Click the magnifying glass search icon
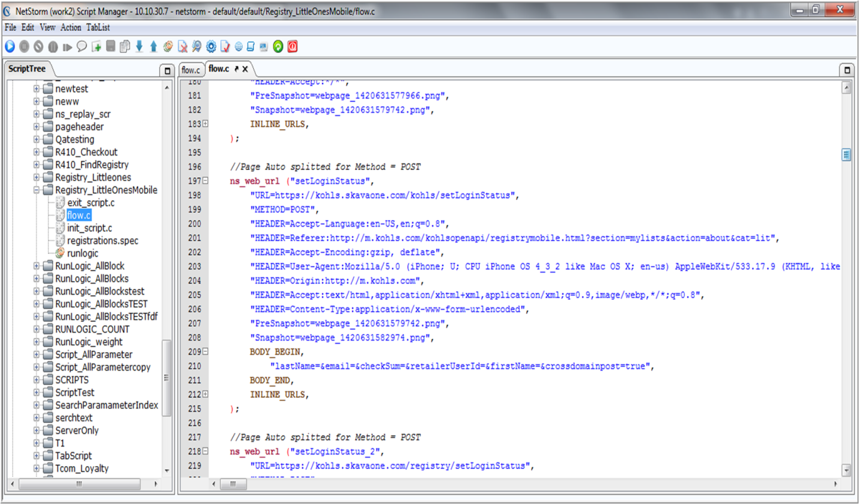Image resolution: width=859 pixels, height=504 pixels. 196,46
